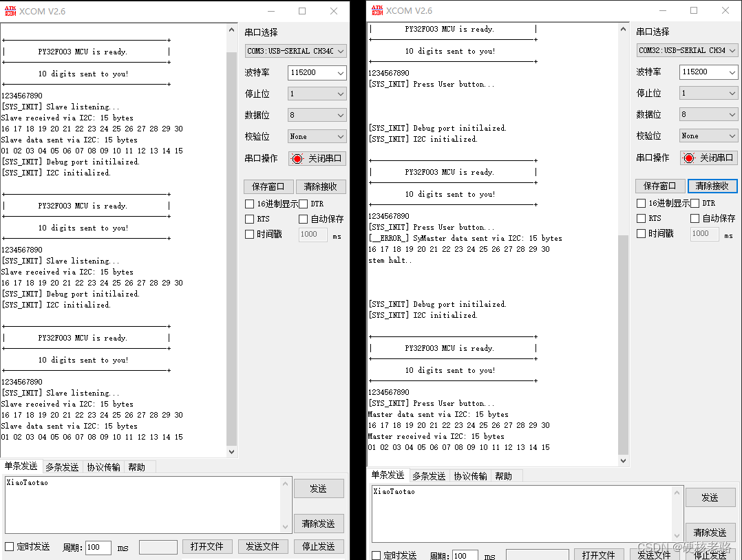Screen dimensions: 742x560
Task: Toggle DTR checkbox in right window
Action: point(695,204)
